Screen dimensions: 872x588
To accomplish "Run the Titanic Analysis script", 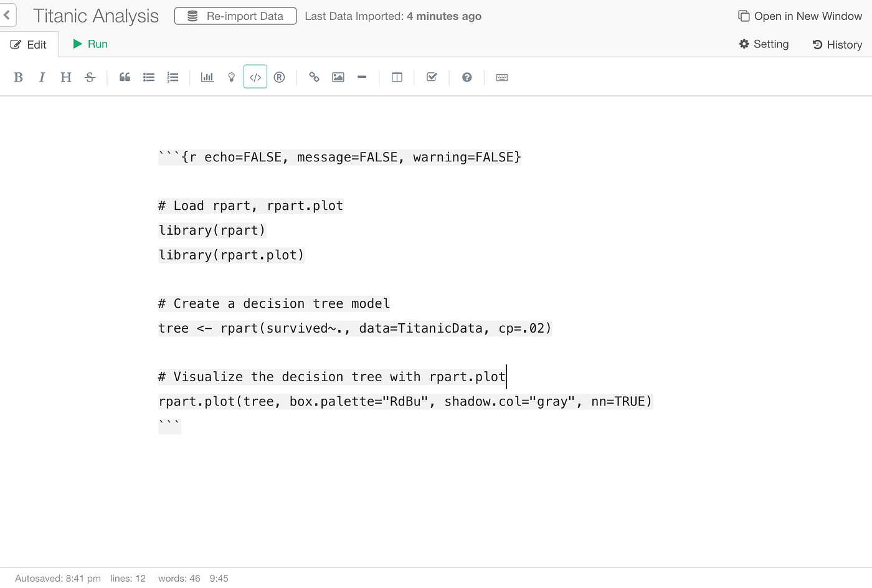I will tap(89, 44).
